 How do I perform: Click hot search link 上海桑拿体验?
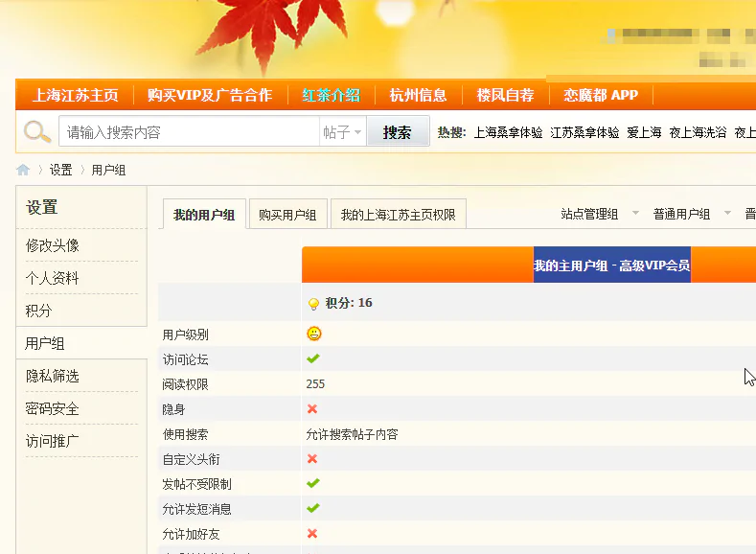[508, 132]
